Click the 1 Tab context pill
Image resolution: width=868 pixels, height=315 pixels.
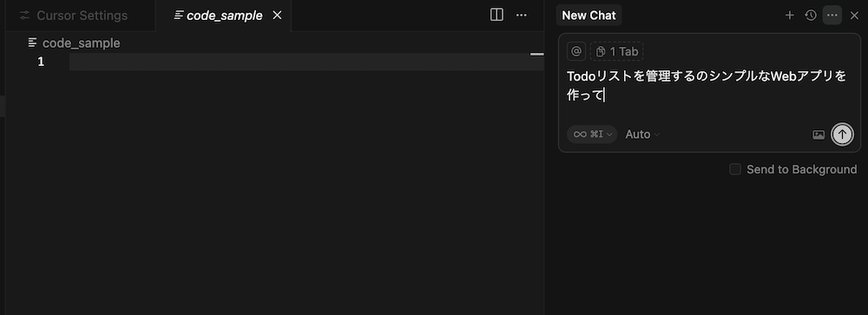[616, 51]
